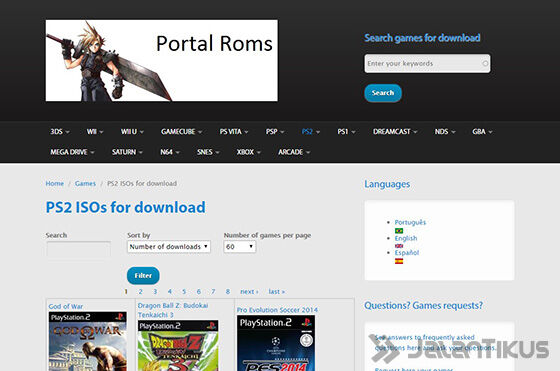Click the Portal Roms logo banner
Image resolution: width=560 pixels, height=371 pixels.
[161, 60]
